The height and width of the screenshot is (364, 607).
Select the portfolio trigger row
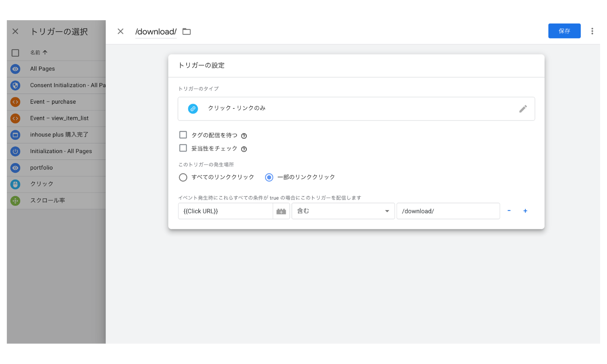56,168
